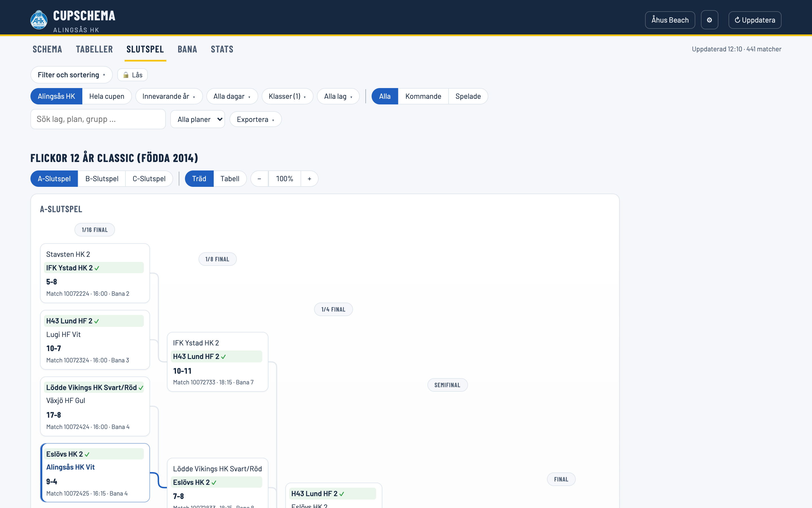
Task: Select the Slutspel tab
Action: tap(145, 49)
